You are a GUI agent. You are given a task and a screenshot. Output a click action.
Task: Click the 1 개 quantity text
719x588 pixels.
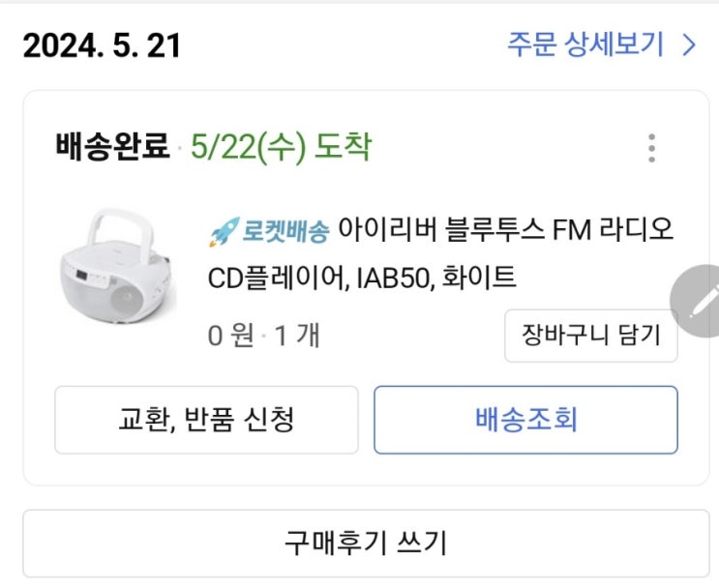pos(297,336)
